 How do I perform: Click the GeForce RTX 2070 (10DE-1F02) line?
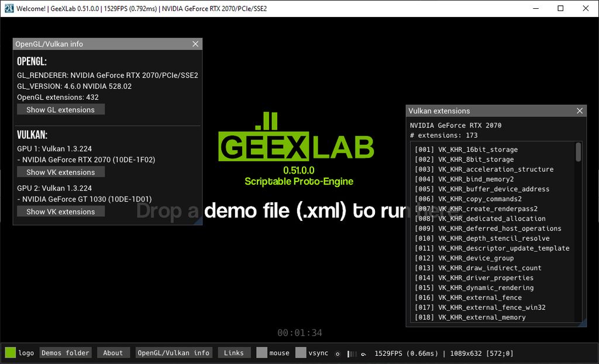click(86, 160)
